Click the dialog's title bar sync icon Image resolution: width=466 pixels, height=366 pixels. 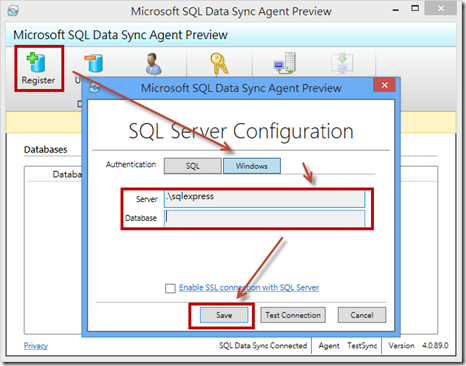(x=95, y=88)
